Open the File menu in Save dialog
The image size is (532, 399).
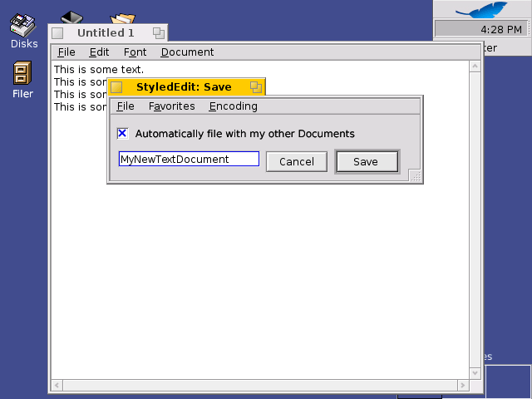click(126, 106)
